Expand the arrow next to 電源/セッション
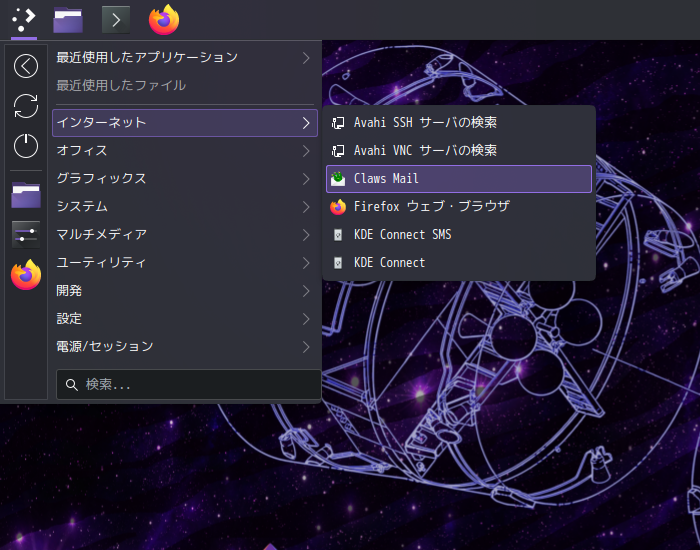Image resolution: width=700 pixels, height=550 pixels. (306, 347)
